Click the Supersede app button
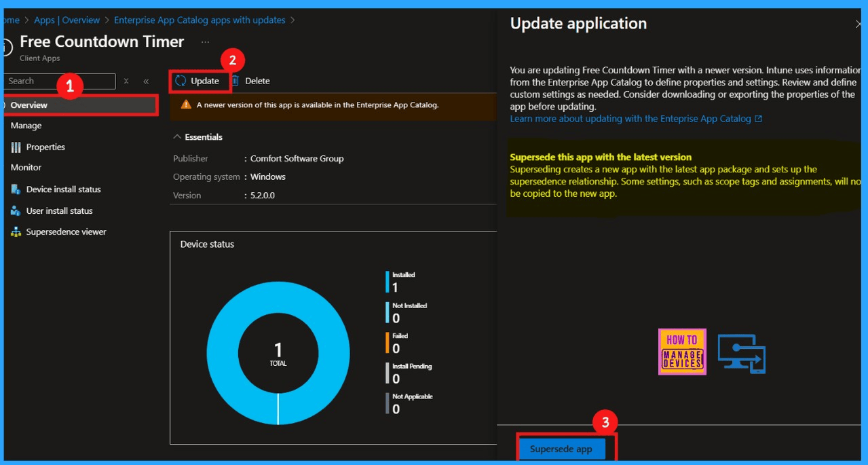The image size is (868, 465). (x=561, y=449)
